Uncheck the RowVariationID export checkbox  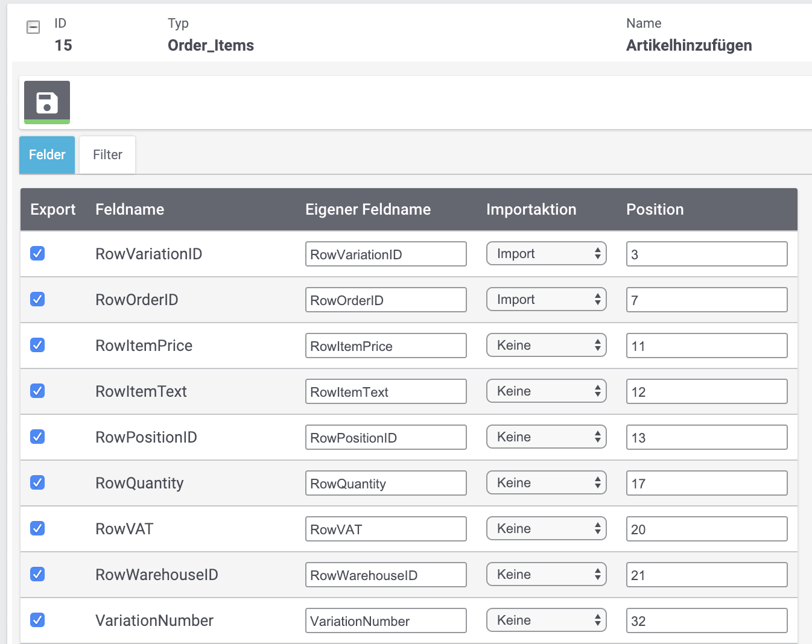click(37, 253)
